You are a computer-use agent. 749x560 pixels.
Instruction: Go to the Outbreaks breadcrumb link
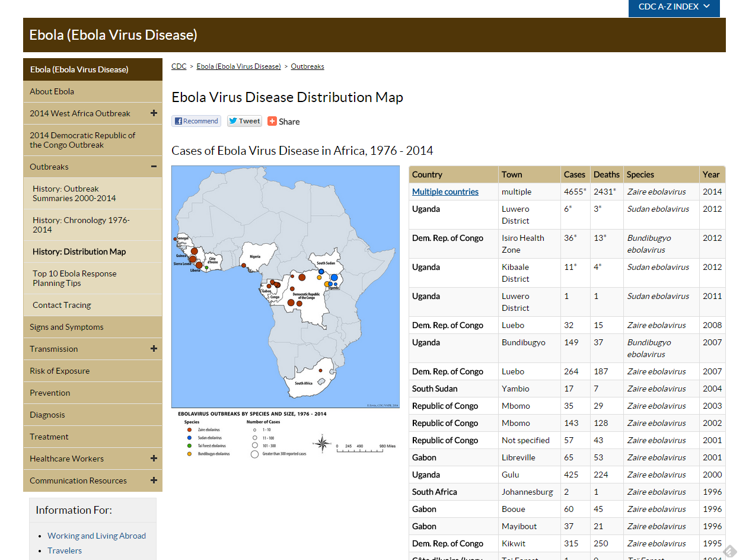pyautogui.click(x=308, y=66)
